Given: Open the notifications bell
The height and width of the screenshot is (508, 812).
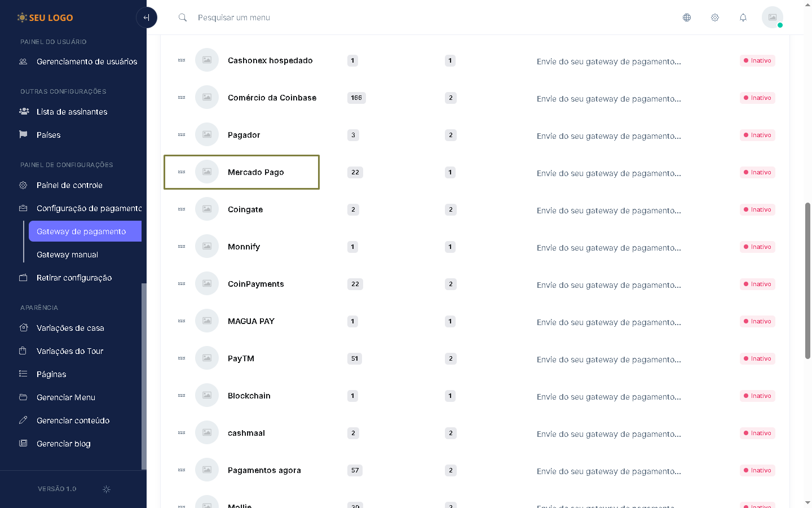Looking at the screenshot, I should pyautogui.click(x=743, y=17).
